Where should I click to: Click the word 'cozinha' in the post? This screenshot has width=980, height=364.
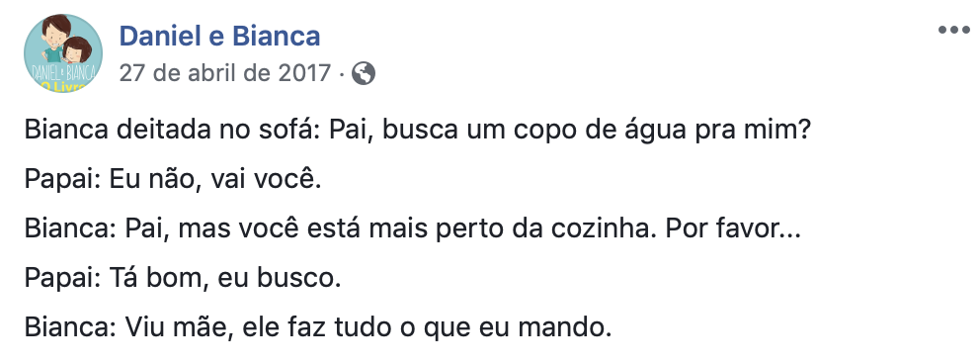[x=605, y=228]
